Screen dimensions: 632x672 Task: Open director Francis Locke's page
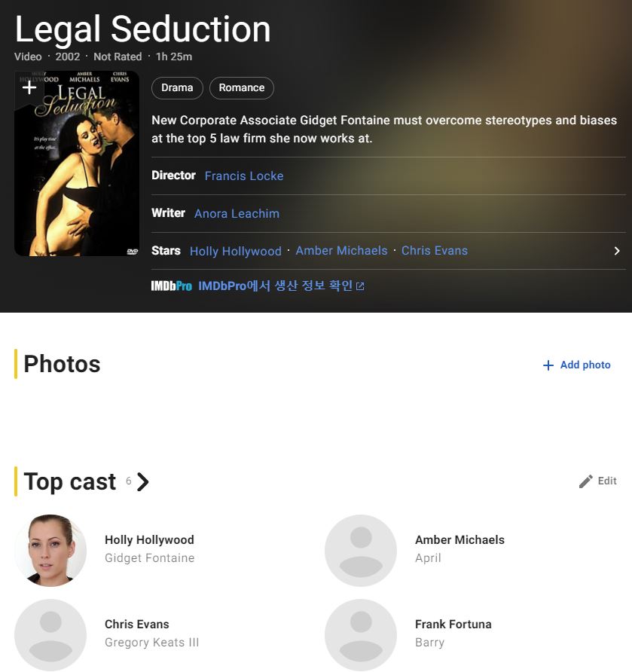click(244, 176)
